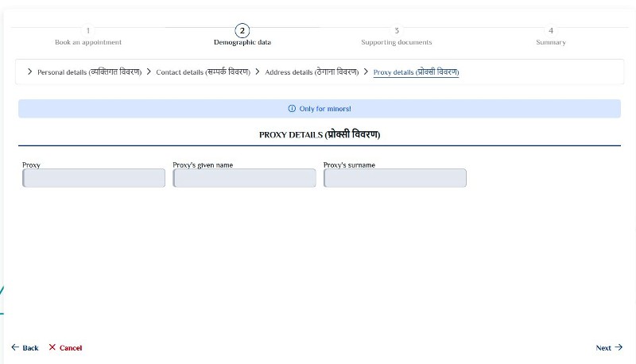The height and width of the screenshot is (364, 636).
Task: Click the info icon beside Only for minors
Action: pos(292,109)
